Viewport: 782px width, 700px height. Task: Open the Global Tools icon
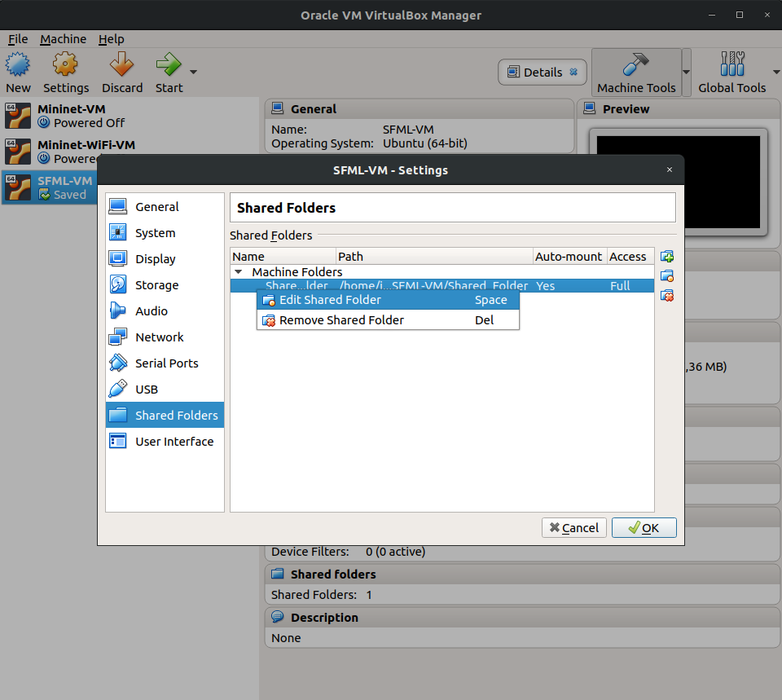pyautogui.click(x=731, y=65)
